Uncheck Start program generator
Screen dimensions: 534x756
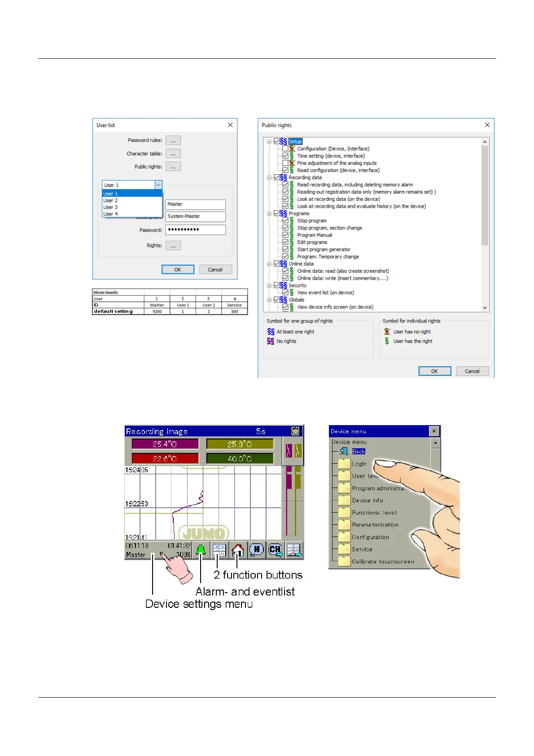[x=285, y=249]
